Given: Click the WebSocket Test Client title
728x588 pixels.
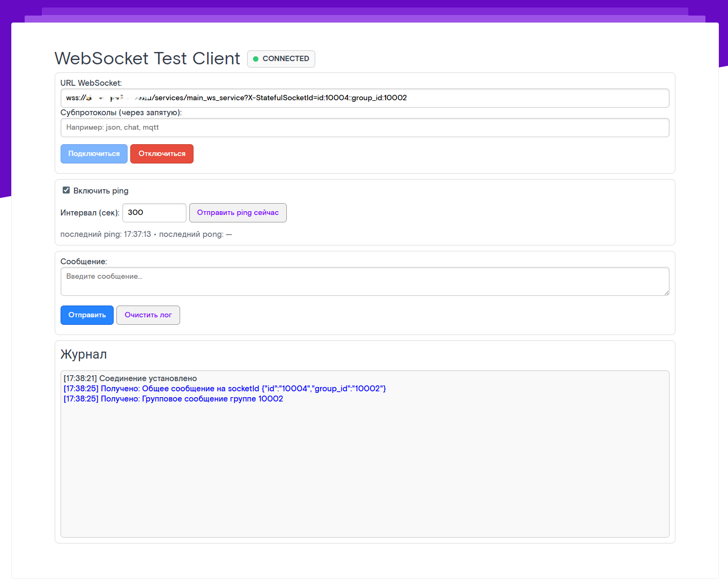Looking at the screenshot, I should coord(147,58).
